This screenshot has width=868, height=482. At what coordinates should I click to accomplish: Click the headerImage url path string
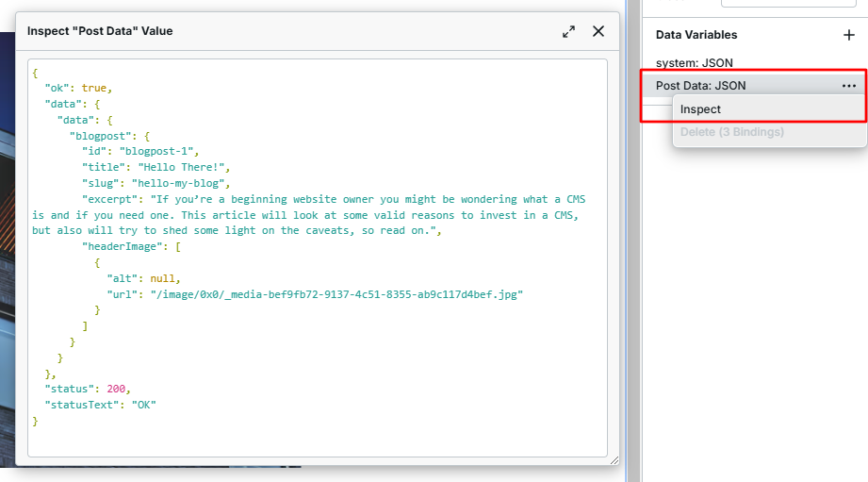(x=336, y=294)
